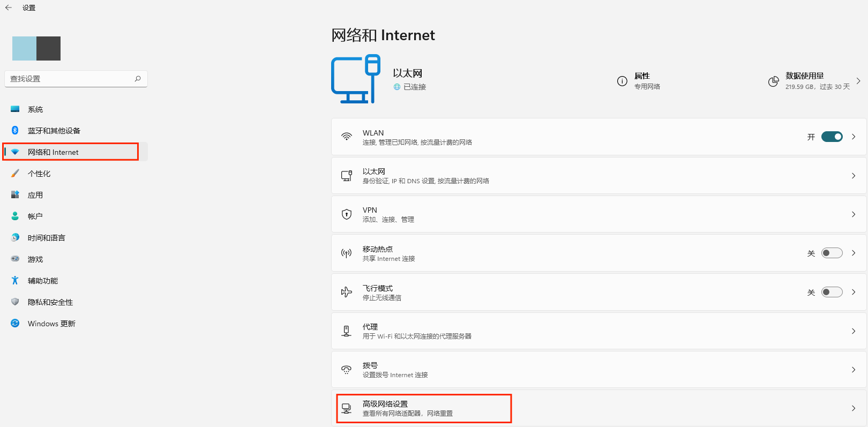Open 拨号 Internet connection settings
This screenshot has height=427, width=868.
tap(598, 370)
